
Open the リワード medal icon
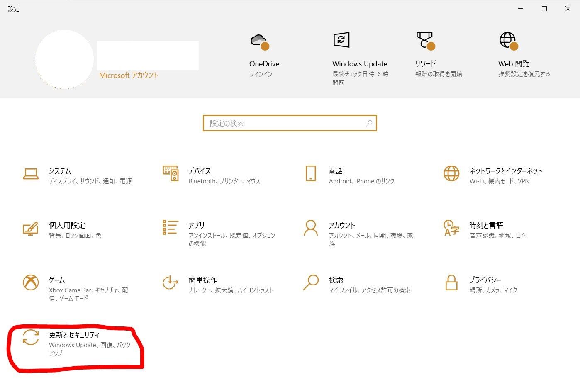click(426, 41)
